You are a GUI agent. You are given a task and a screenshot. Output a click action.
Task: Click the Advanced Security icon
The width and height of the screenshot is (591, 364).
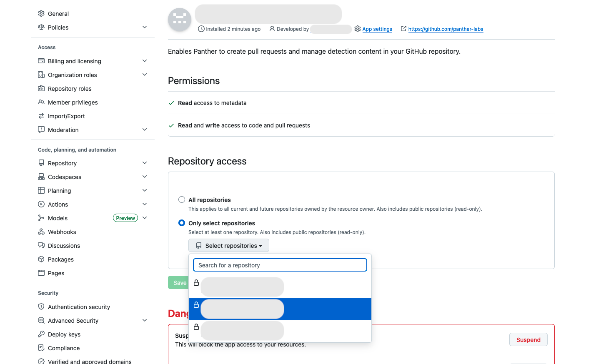(x=41, y=320)
